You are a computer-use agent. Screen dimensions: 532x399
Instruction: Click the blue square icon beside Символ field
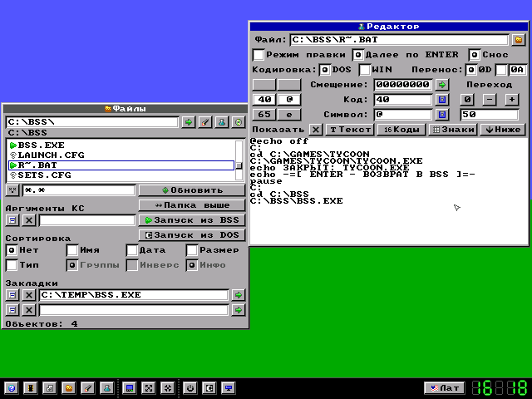pyautogui.click(x=441, y=115)
